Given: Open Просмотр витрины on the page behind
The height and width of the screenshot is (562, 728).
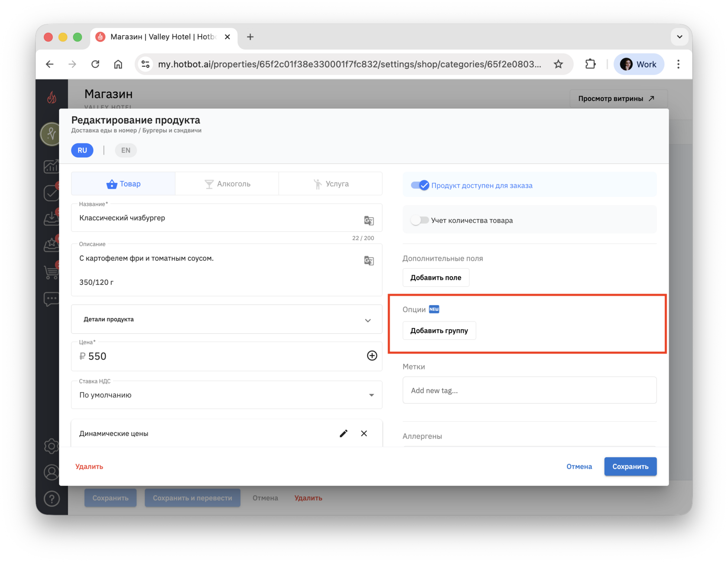Looking at the screenshot, I should [619, 98].
